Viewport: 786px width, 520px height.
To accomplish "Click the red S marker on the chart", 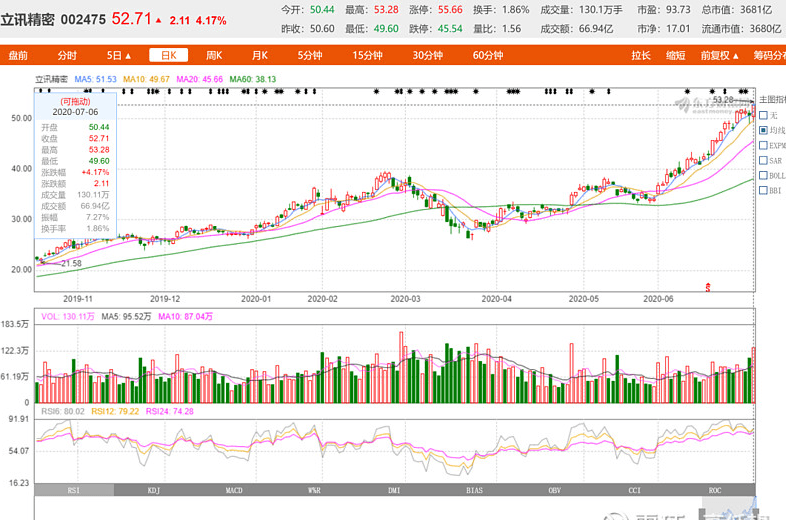I will pos(708,287).
